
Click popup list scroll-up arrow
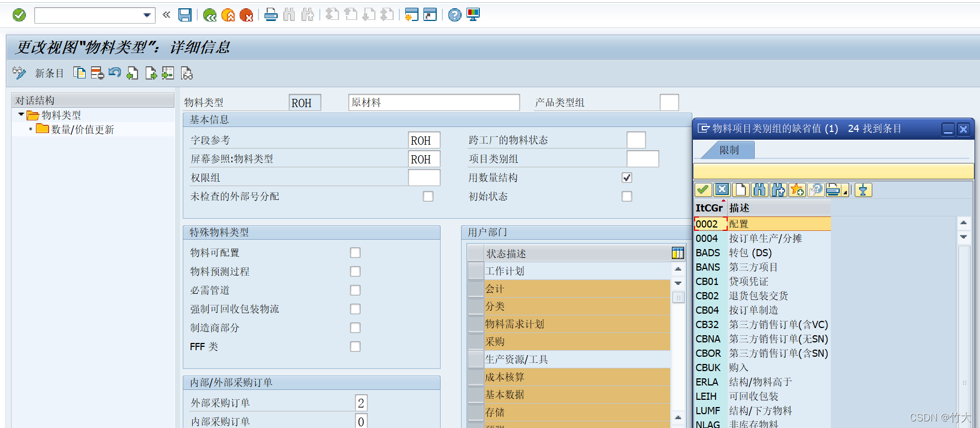[963, 223]
